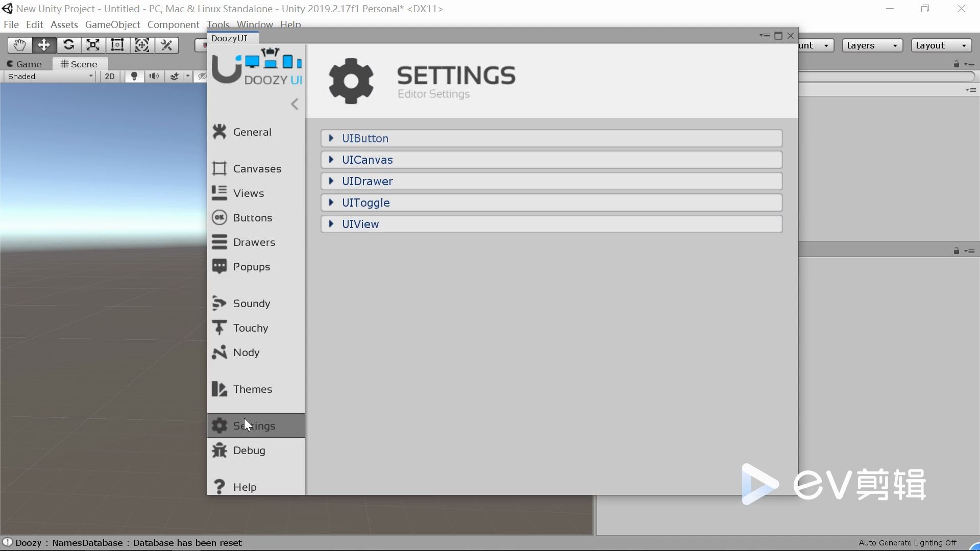Open the Debug section
Image resolution: width=980 pixels, height=551 pixels.
[256, 450]
